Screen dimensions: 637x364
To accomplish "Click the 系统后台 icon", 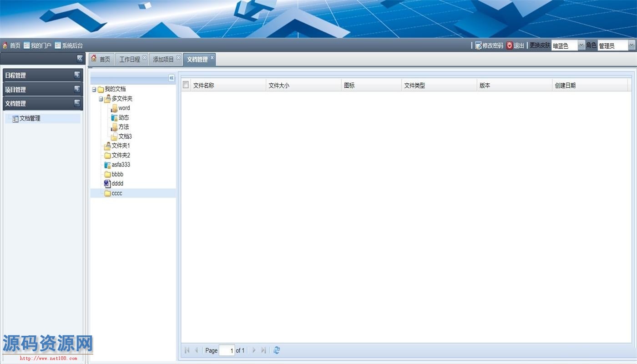I will (58, 45).
